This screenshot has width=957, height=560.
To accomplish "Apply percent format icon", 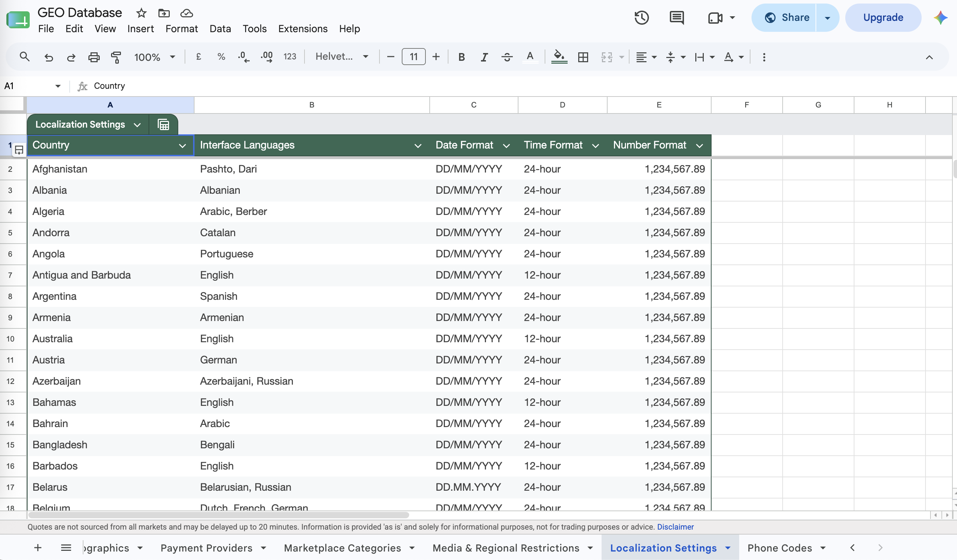I will click(x=221, y=57).
